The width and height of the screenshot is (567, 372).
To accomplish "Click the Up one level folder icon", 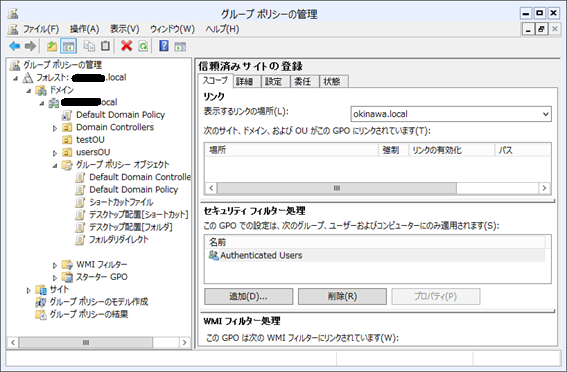I will [52, 46].
